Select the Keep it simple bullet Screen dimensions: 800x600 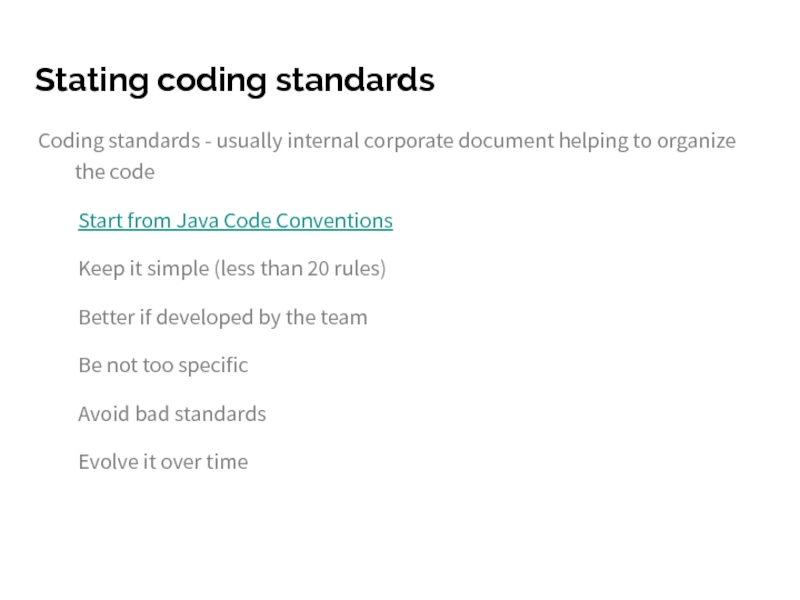click(232, 269)
